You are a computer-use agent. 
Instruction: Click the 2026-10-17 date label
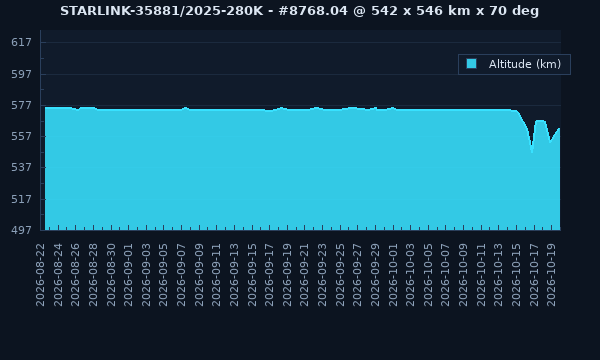click(534, 275)
